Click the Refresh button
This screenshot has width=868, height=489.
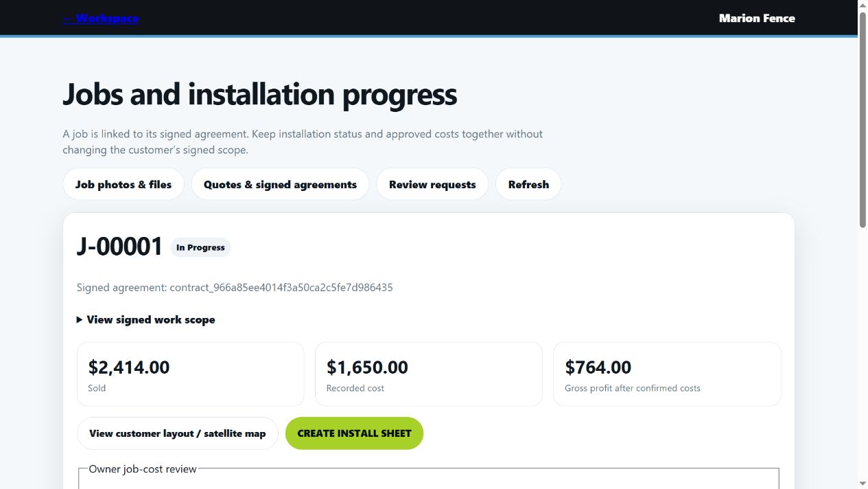[x=528, y=184]
